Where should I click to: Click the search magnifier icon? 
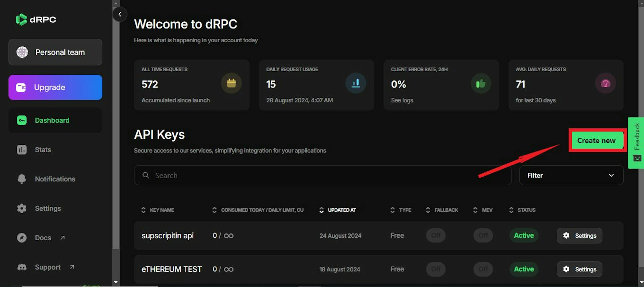[x=146, y=175]
